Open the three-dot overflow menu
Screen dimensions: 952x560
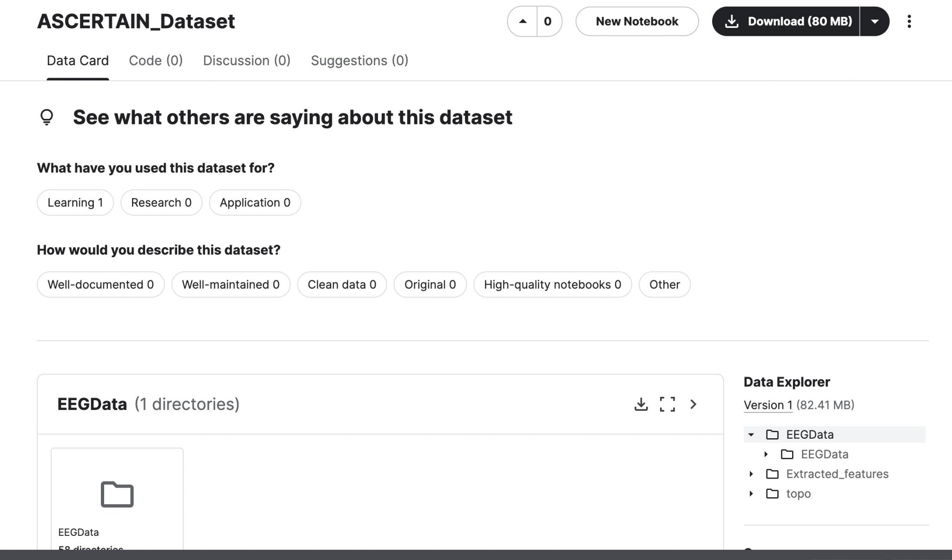[909, 21]
